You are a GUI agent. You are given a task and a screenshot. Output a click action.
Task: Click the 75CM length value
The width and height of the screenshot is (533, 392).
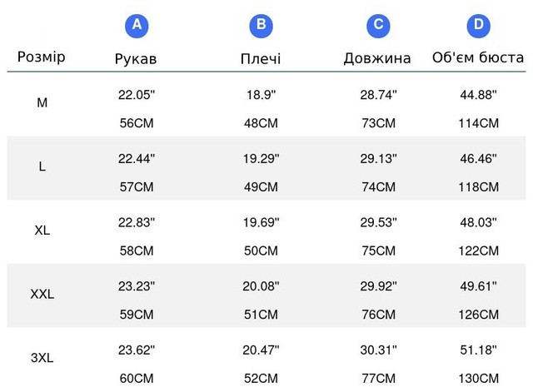(x=379, y=251)
